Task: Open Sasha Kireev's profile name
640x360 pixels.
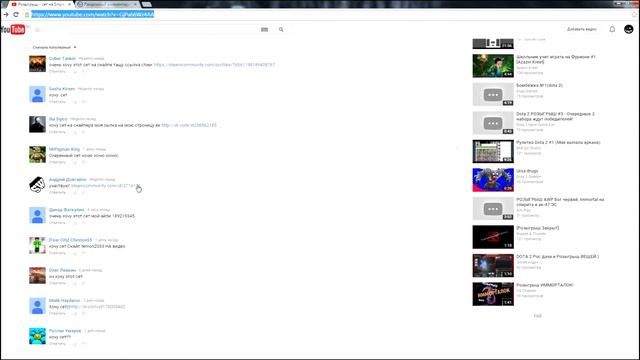Action: click(x=62, y=89)
